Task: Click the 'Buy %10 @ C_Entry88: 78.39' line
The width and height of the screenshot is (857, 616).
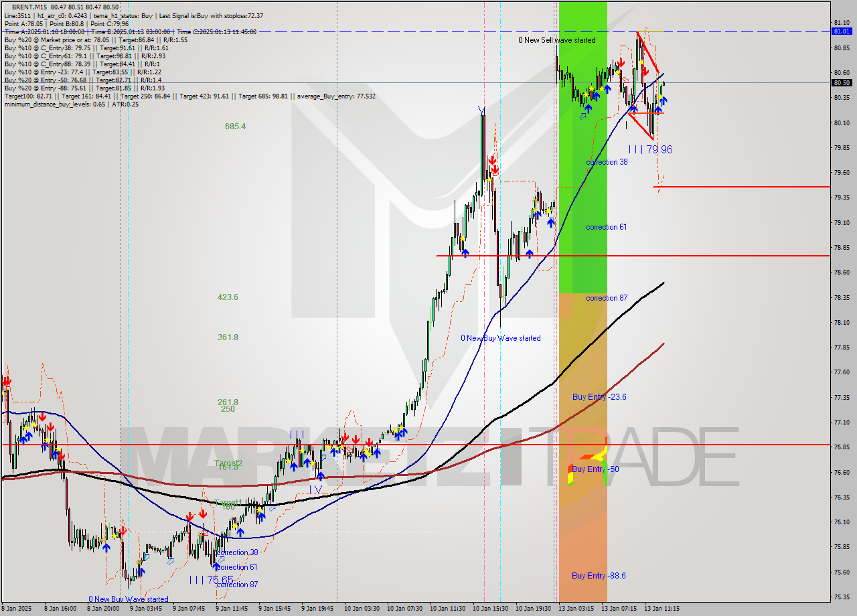Action: click(x=82, y=64)
